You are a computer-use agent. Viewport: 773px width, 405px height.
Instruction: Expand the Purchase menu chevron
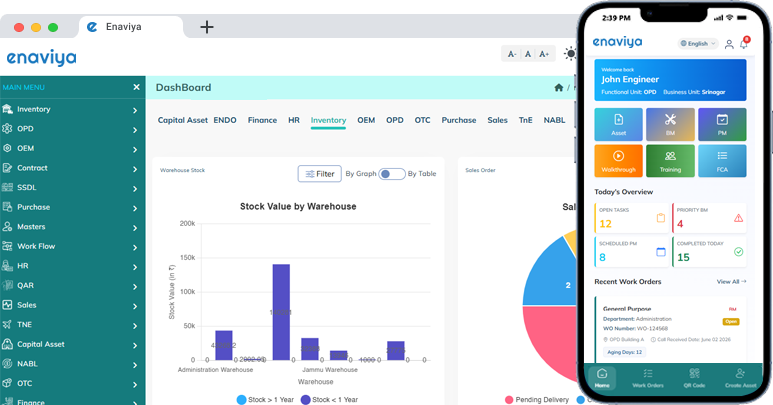pyautogui.click(x=135, y=208)
